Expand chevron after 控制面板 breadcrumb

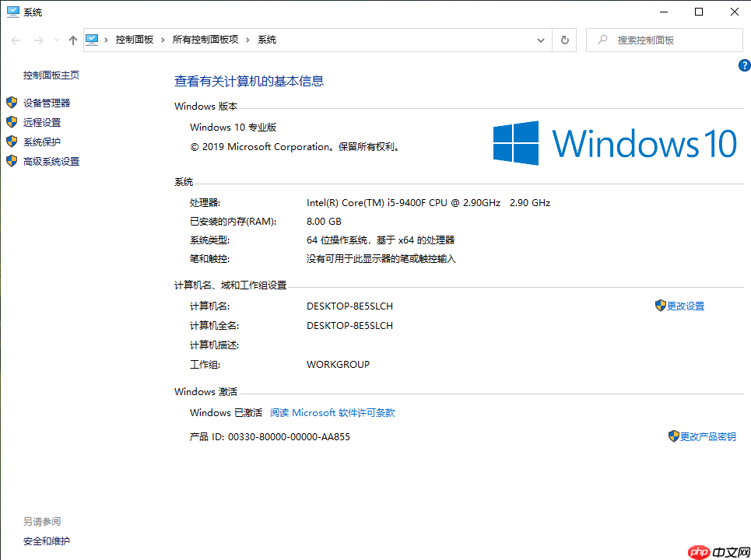[x=163, y=40]
